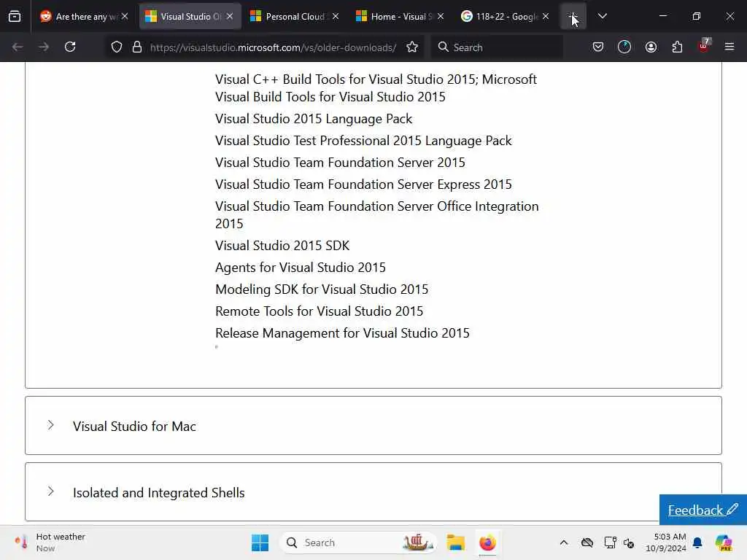Close the 118+22 Google tab
The image size is (747, 560).
point(546,16)
